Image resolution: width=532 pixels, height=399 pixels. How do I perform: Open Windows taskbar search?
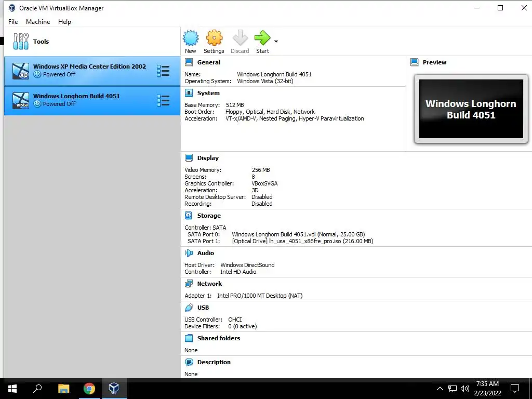tap(37, 389)
